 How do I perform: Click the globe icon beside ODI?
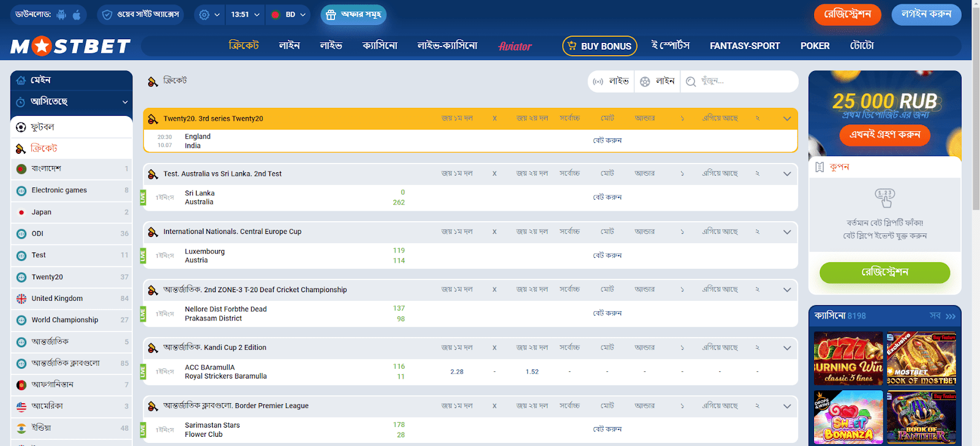21,233
